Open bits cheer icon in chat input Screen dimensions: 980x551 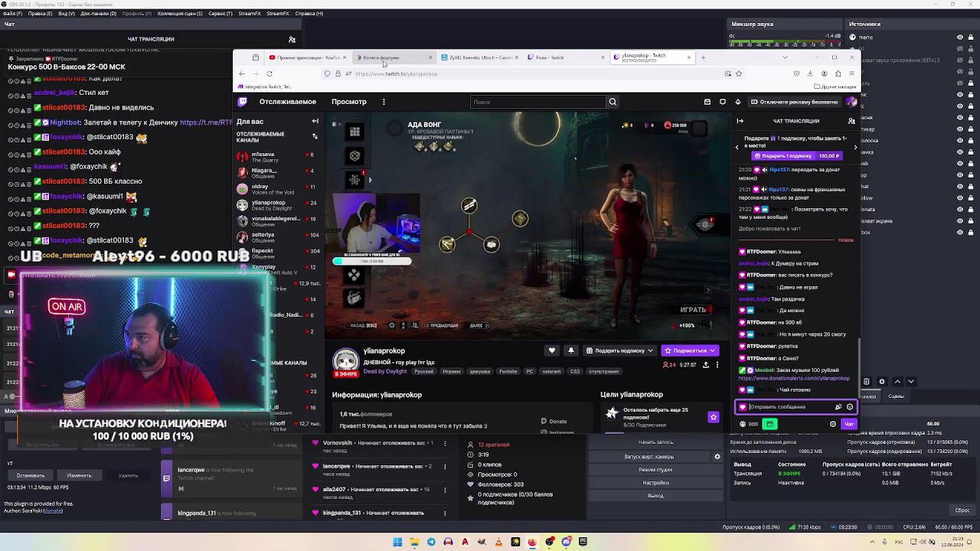pyautogui.click(x=839, y=407)
